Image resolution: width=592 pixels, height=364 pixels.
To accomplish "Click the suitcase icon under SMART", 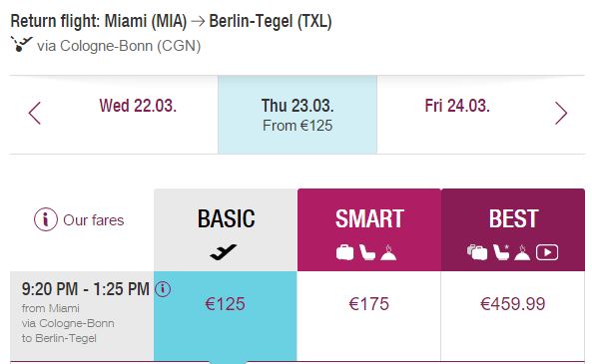I will [344, 252].
